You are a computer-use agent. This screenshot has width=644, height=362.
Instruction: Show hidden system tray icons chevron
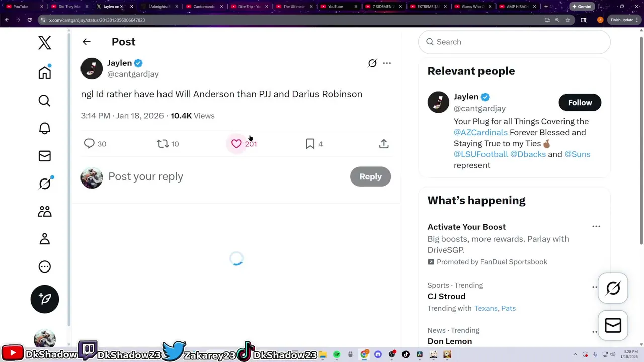click(x=575, y=355)
